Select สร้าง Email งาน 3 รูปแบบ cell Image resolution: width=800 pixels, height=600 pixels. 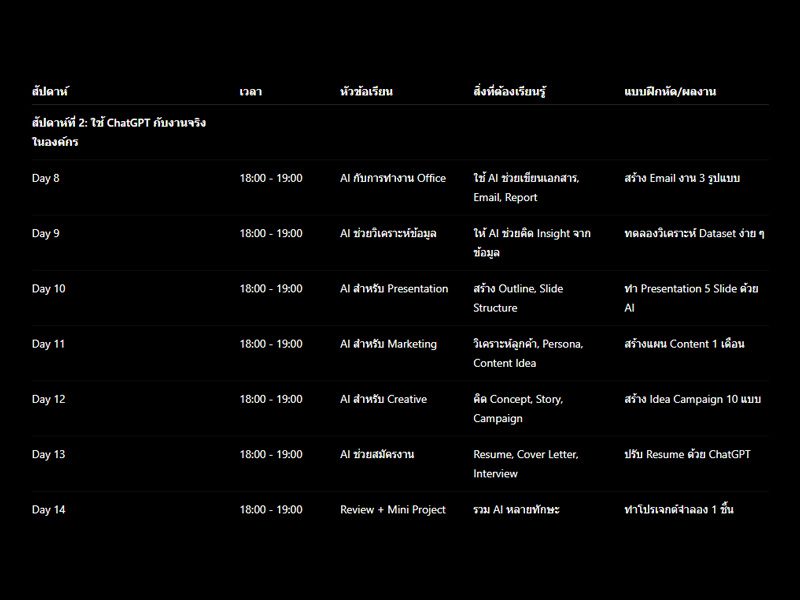pos(682,178)
